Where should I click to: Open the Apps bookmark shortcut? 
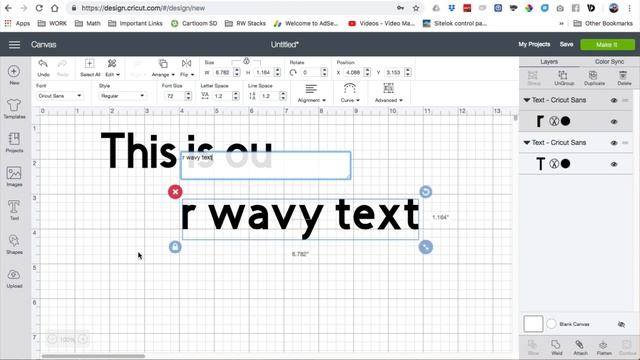pos(17,23)
